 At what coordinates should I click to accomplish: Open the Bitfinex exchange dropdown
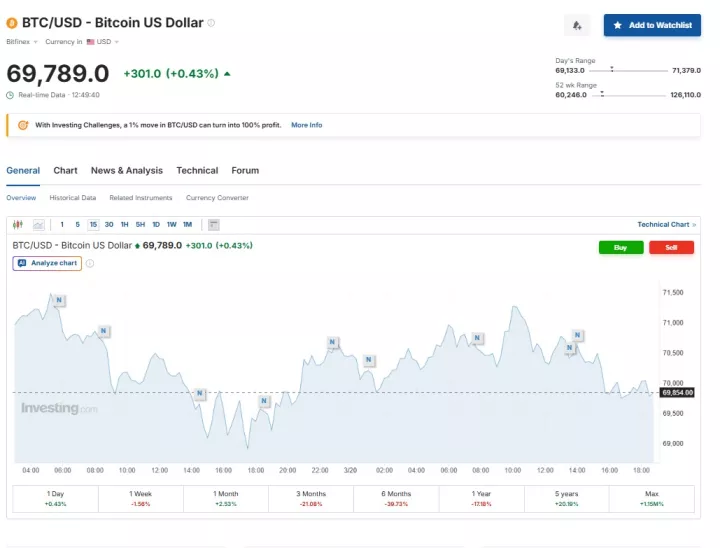point(22,42)
